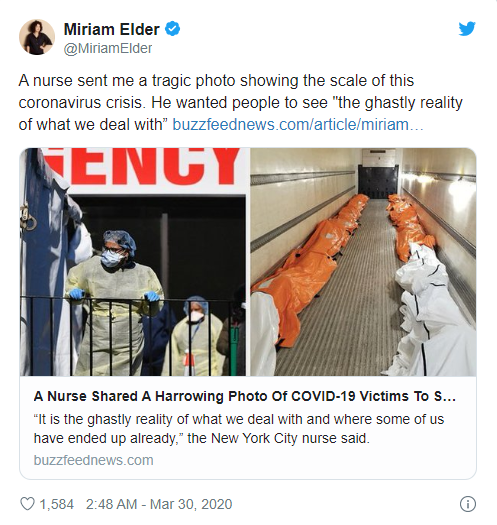Open the @MiriamElder handle link

coord(108,49)
